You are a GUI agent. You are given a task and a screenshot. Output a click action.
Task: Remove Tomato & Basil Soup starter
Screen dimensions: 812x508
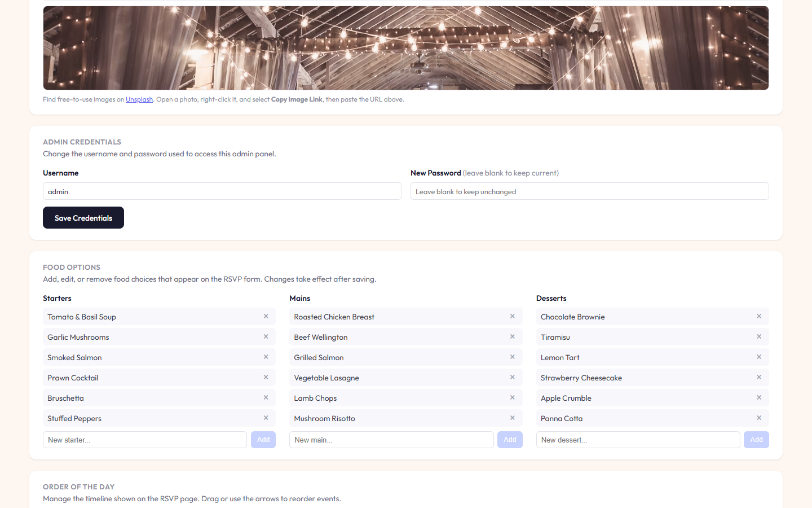(x=266, y=316)
